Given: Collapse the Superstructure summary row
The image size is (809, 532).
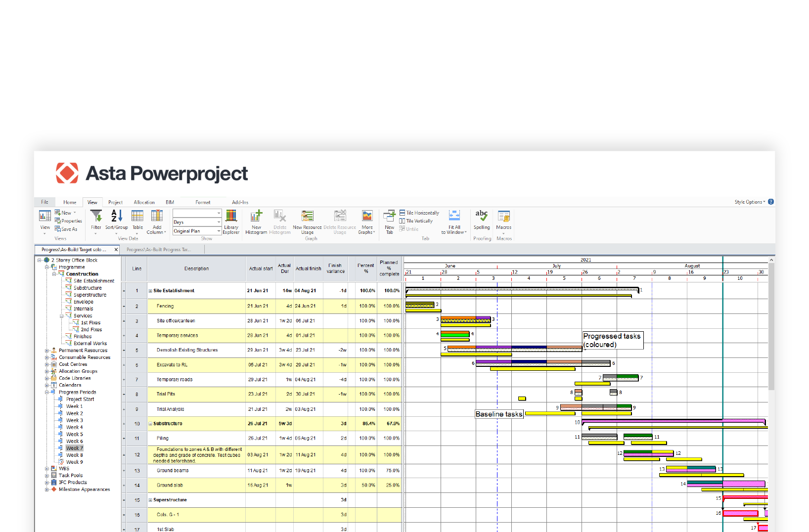Looking at the screenshot, I should coord(150,500).
